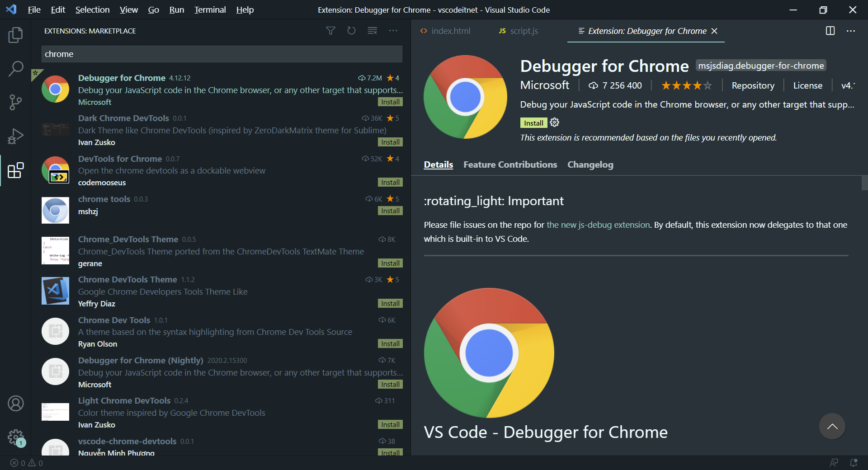Clear the extensions search results
This screenshot has width=868, height=470.
(x=372, y=31)
